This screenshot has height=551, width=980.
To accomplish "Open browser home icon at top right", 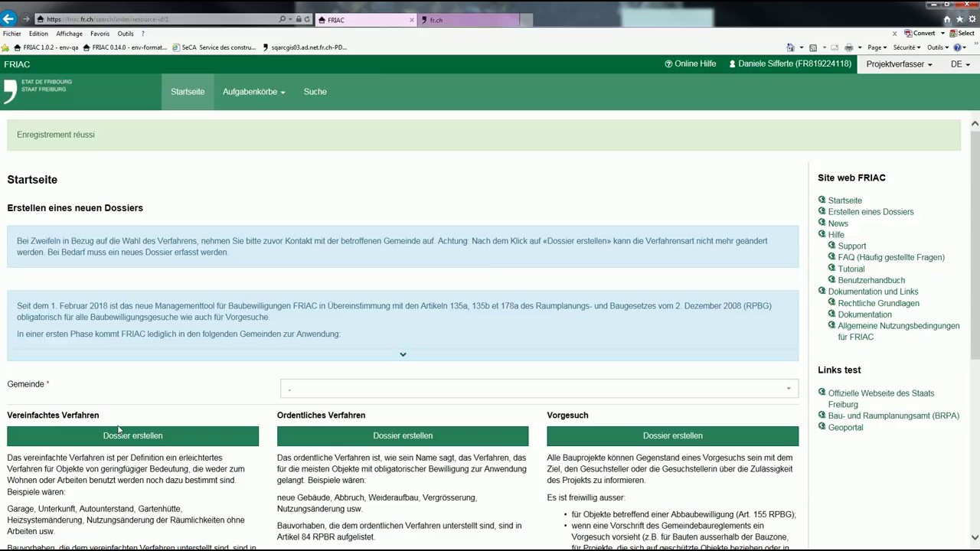I will [x=947, y=19].
